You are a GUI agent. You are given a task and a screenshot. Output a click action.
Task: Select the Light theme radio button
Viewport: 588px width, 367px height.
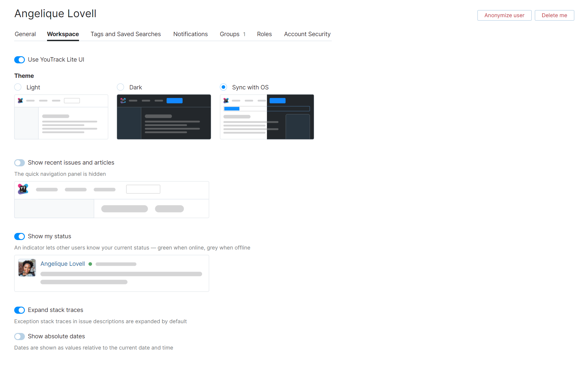pos(18,87)
